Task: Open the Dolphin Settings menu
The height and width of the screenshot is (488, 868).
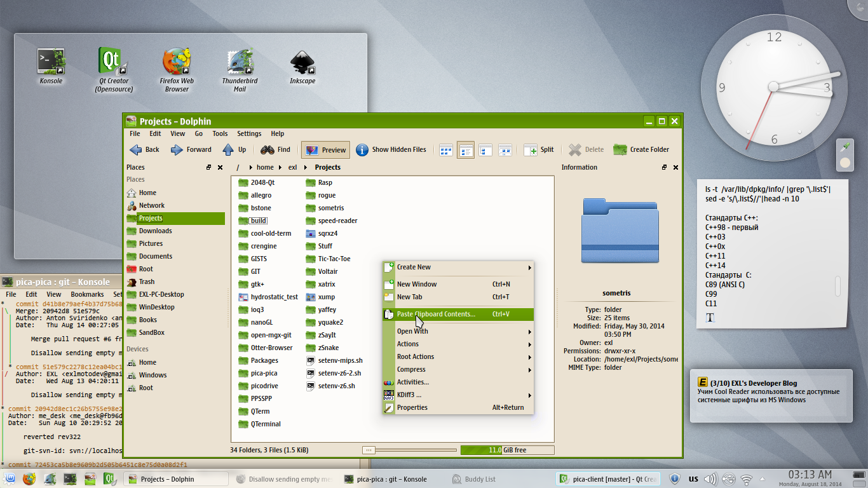Action: 249,134
